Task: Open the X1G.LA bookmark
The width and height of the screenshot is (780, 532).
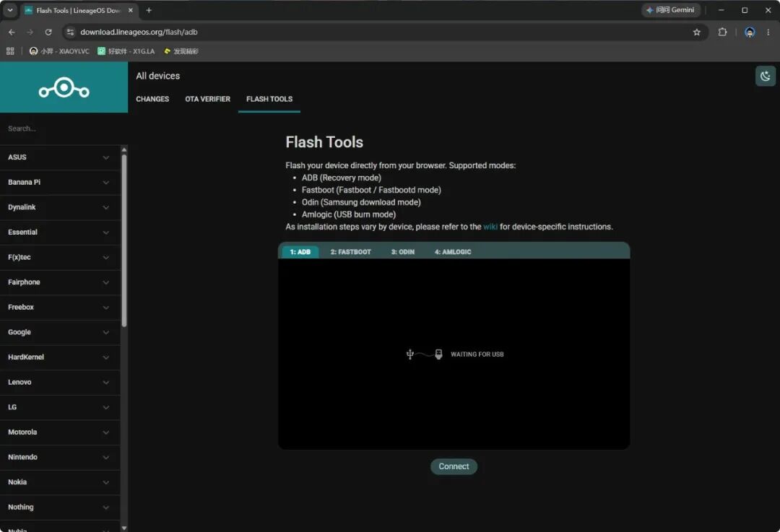Action: pyautogui.click(x=126, y=51)
